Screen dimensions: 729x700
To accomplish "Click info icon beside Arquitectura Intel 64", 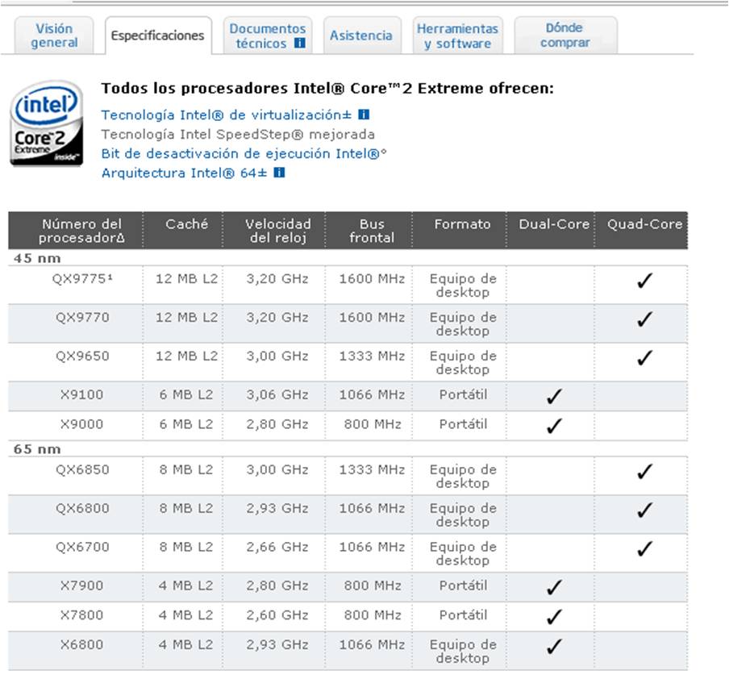I will [279, 173].
